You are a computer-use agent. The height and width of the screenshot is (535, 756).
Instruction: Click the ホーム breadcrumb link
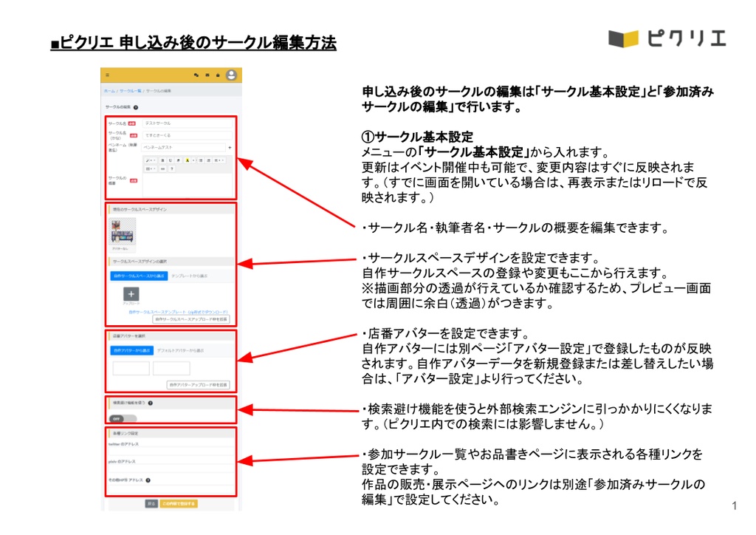coord(109,91)
